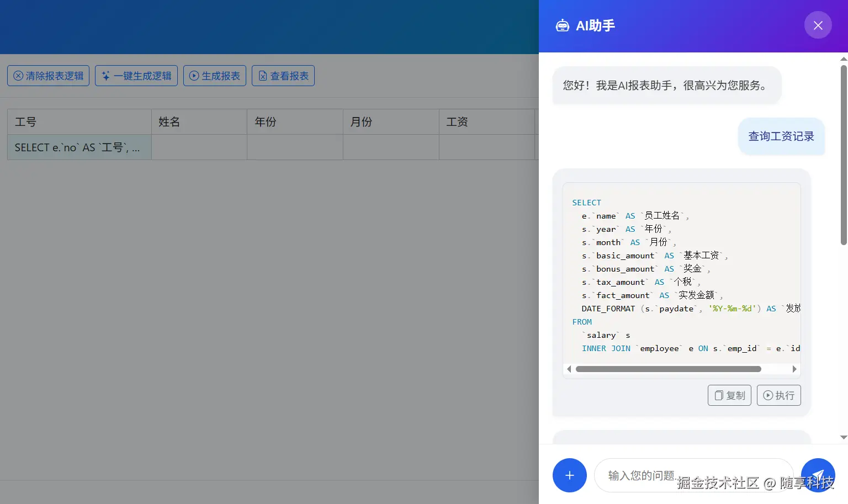The image size is (848, 504).
Task: Click chat panel vertical scrollbar thumb
Action: [x=844, y=155]
